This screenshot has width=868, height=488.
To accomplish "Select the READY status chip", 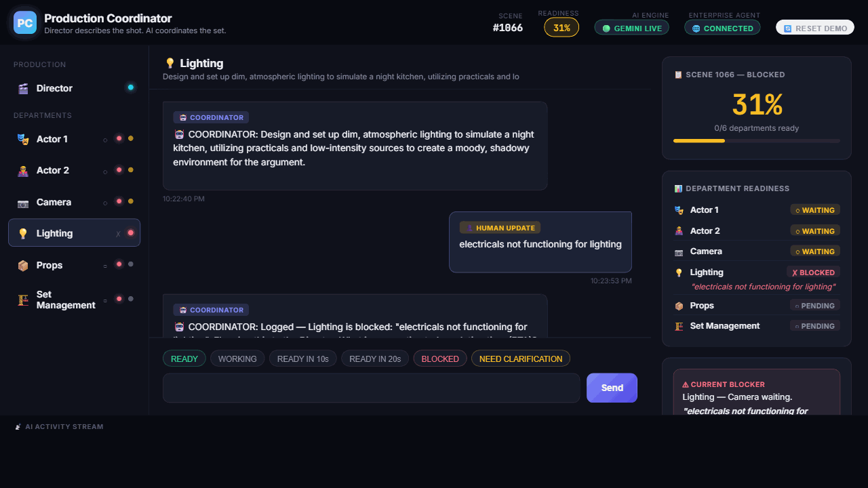I will [x=184, y=359].
